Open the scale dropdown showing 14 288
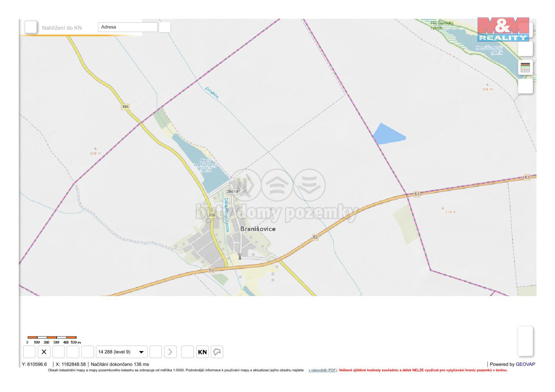Image resolution: width=555 pixels, height=392 pixels. tap(121, 352)
